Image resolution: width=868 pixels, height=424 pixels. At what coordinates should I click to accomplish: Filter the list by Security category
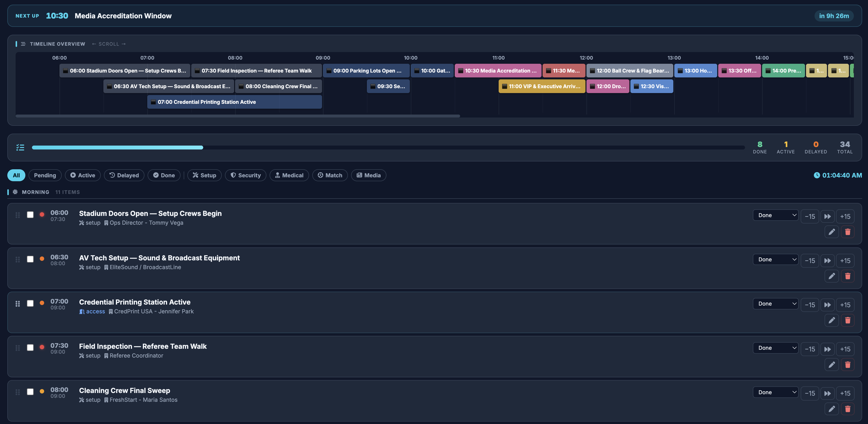pyautogui.click(x=245, y=175)
